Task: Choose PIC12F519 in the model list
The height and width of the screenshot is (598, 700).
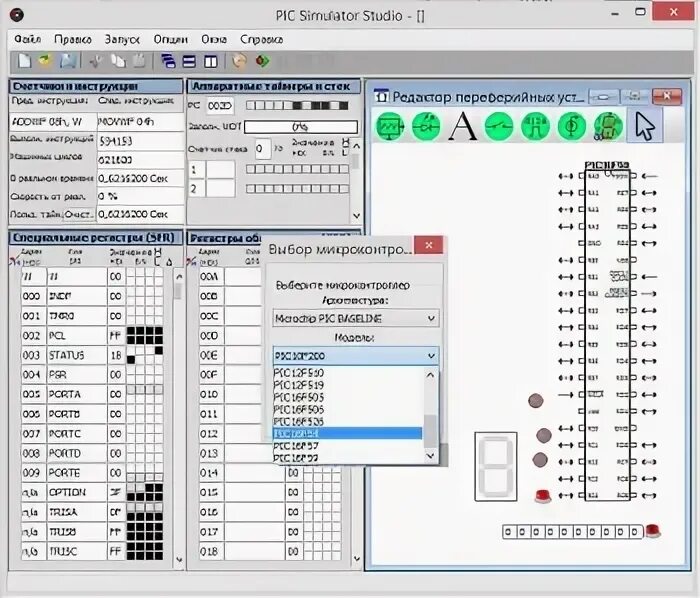Action: click(347, 385)
